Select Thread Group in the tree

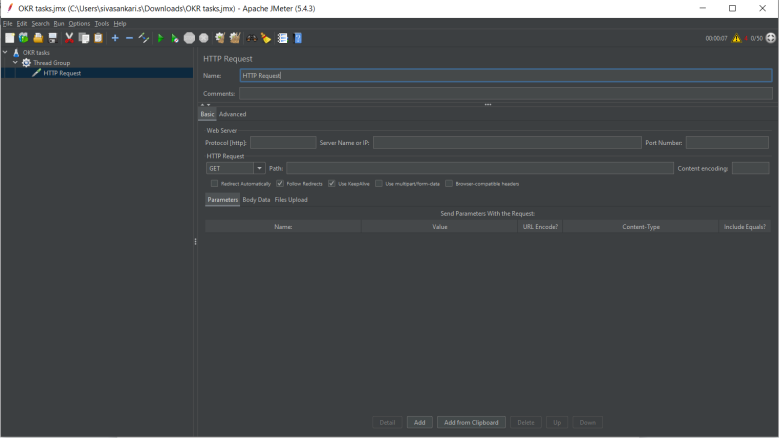(x=52, y=63)
